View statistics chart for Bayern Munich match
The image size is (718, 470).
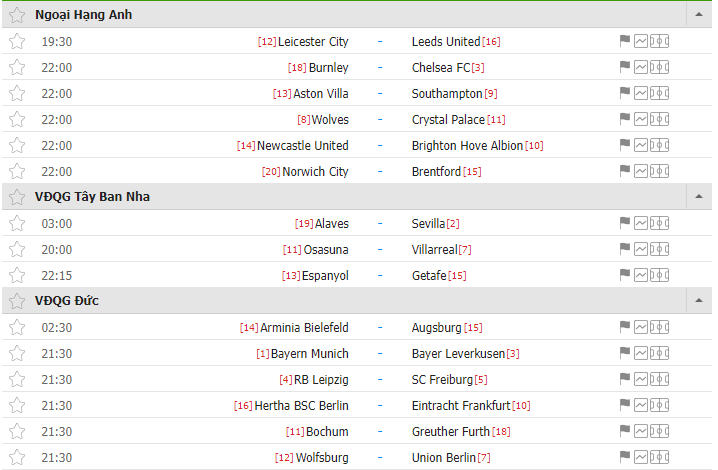(x=641, y=353)
